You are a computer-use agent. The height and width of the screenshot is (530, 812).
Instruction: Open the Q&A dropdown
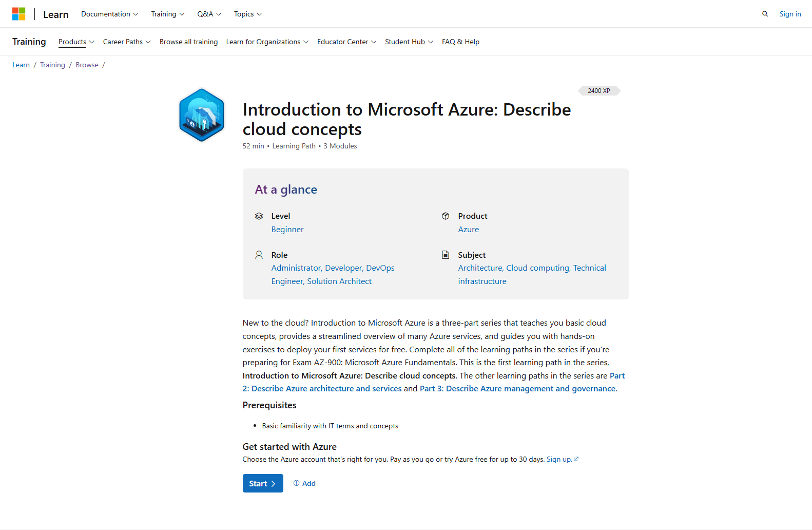(209, 14)
